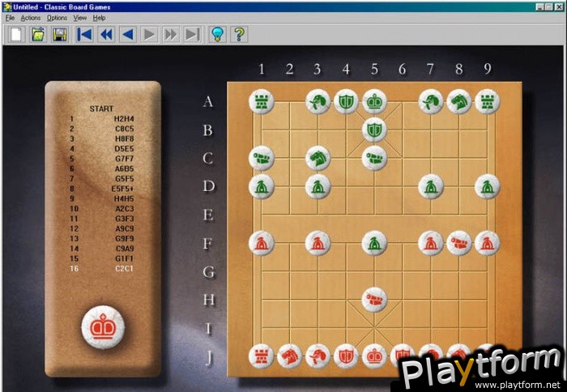Select move 1 H2H4 in list
Screen dimensions: 567x392
(102, 118)
